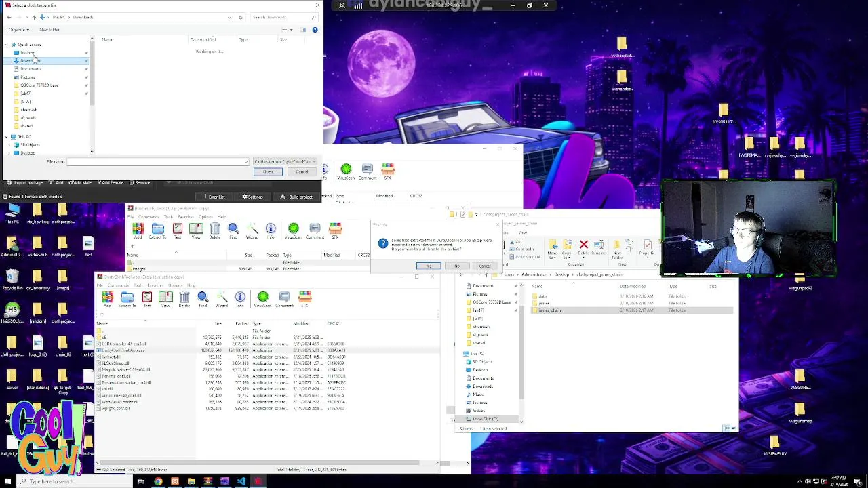The width and height of the screenshot is (868, 488).
Task: Click Extract To icon in front WinRAR window
Action: pos(127,299)
